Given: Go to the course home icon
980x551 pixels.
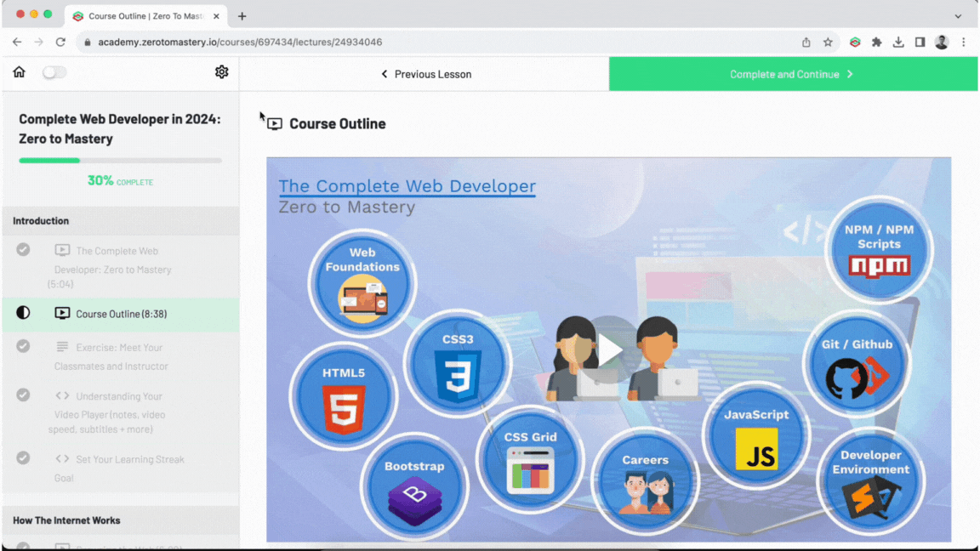Looking at the screenshot, I should click(19, 71).
